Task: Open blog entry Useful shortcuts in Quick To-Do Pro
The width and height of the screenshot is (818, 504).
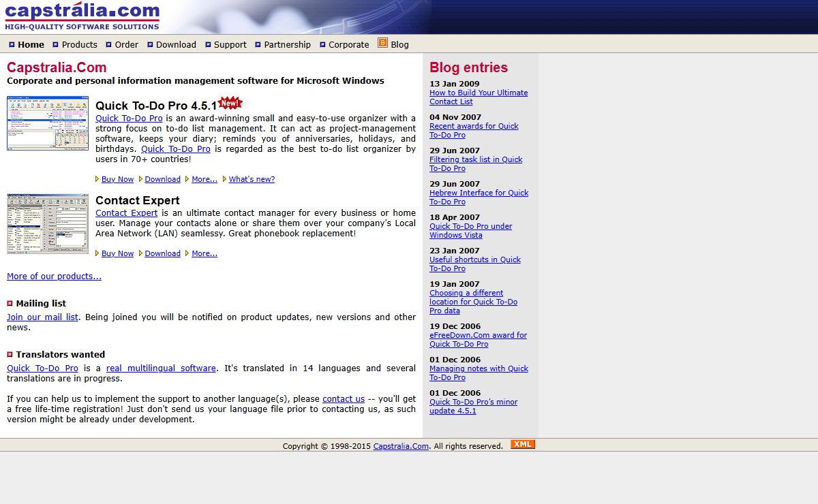Action: click(x=475, y=264)
